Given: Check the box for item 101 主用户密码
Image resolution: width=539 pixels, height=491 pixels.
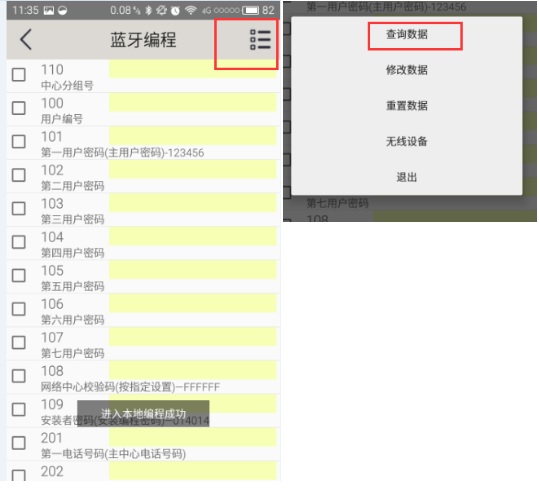Looking at the screenshot, I should click(19, 142).
